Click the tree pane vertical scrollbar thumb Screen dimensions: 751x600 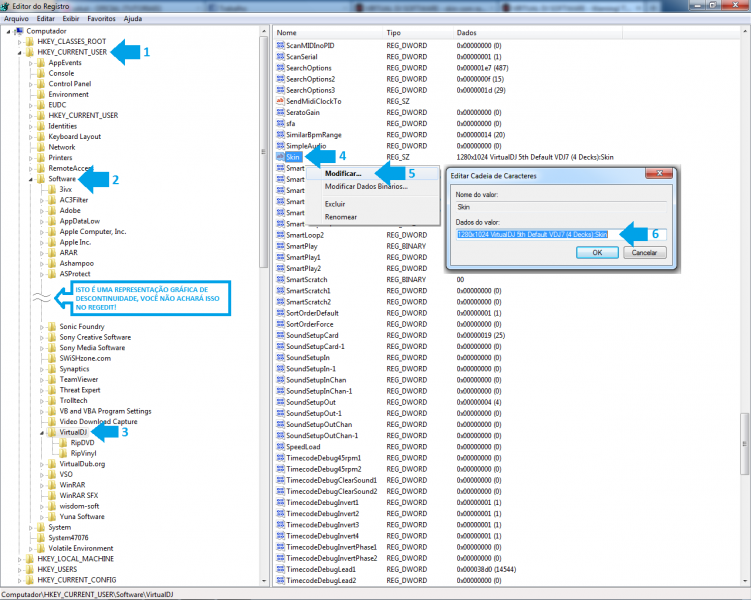[263, 152]
